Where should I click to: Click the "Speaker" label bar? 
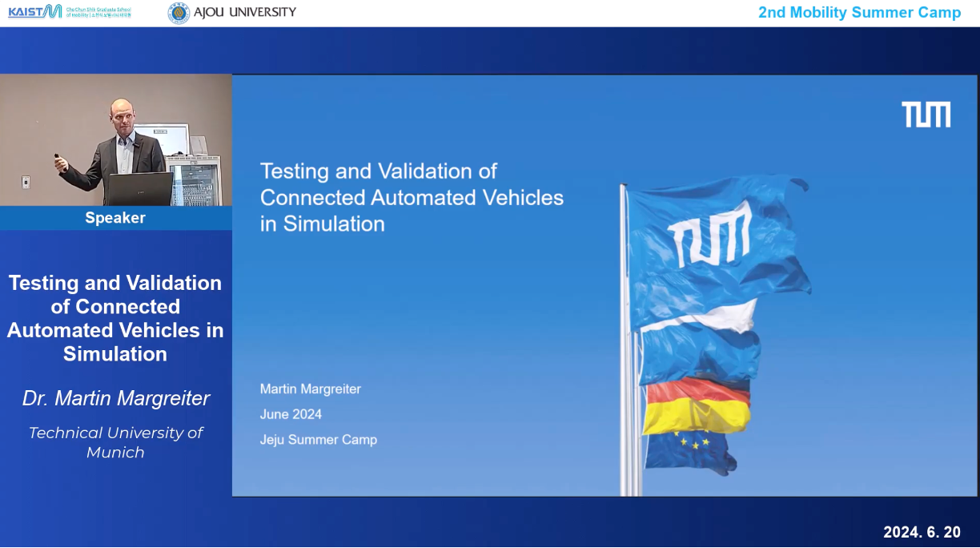point(115,218)
